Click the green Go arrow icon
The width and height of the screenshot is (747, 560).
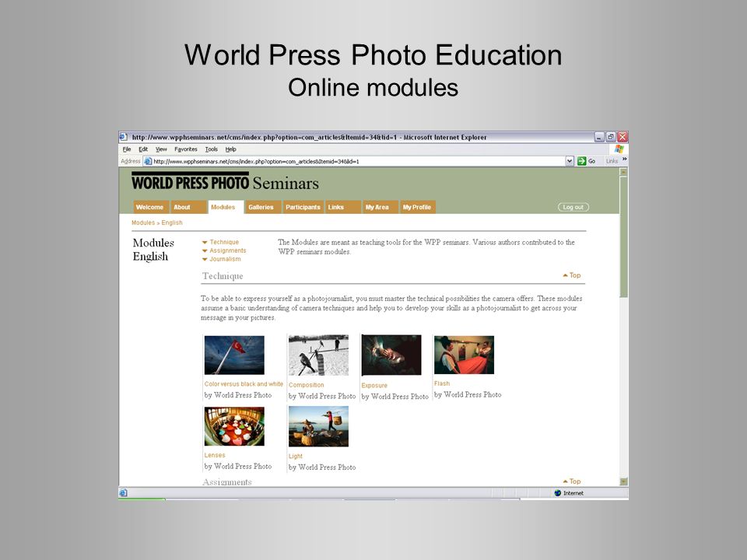tap(582, 161)
